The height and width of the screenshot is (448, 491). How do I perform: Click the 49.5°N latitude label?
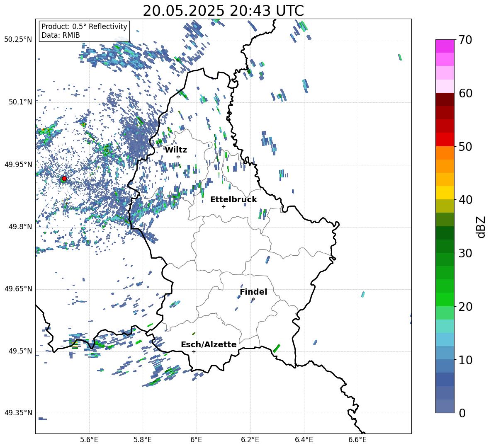20,351
